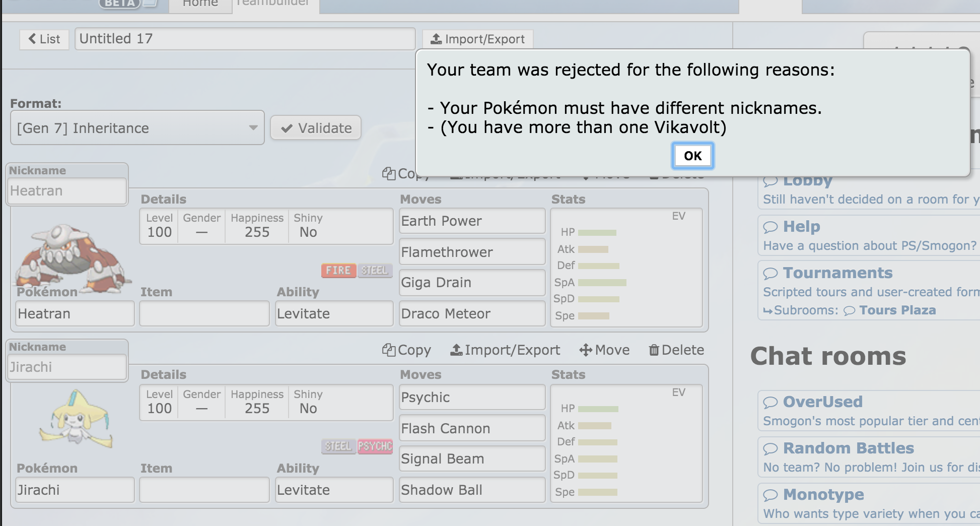
Task: Change Jirachi's Levitate ability
Action: [x=334, y=490]
